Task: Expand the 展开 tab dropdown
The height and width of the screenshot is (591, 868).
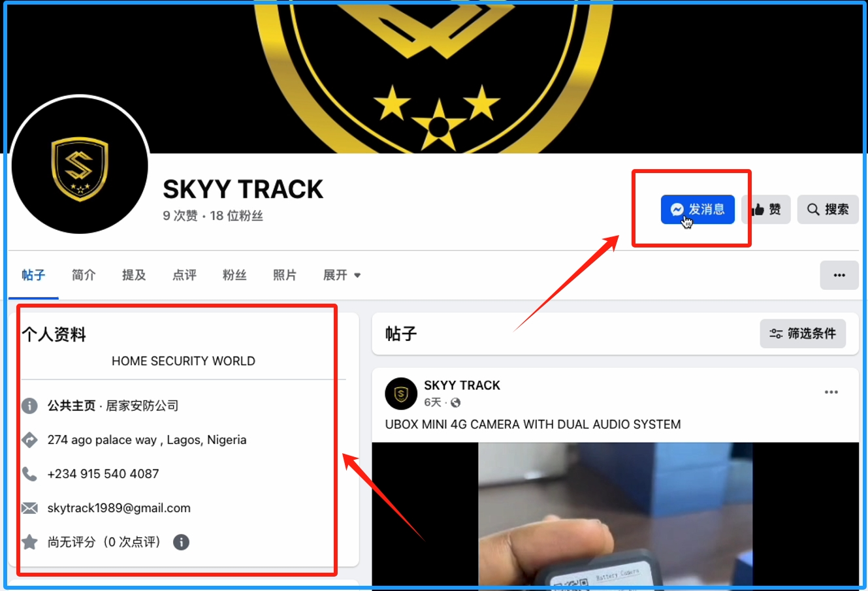Action: click(x=342, y=276)
